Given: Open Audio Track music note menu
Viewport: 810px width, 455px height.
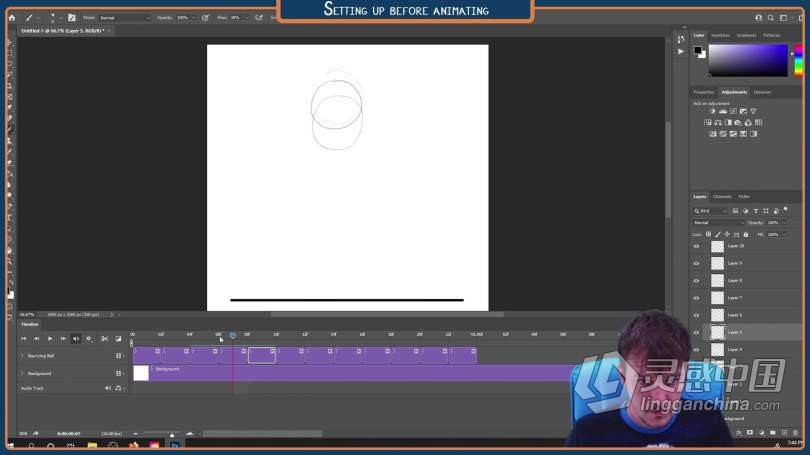Looking at the screenshot, I should [118, 388].
